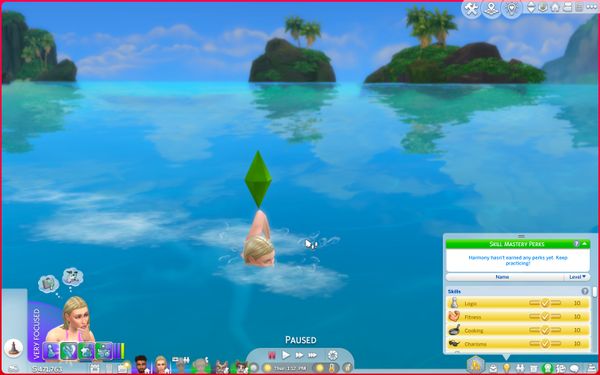The image size is (600, 375).
Task: Open the three-dots game options menu
Action: (591, 7)
